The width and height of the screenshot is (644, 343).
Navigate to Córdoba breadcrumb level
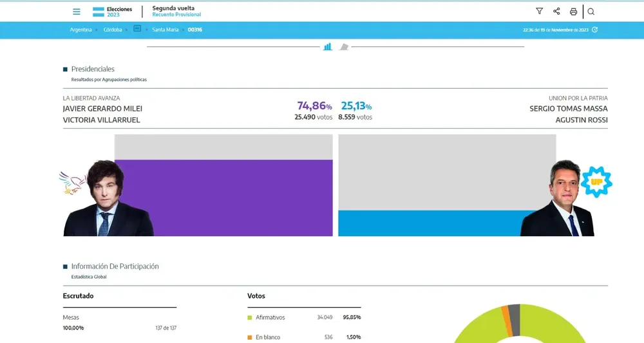coord(113,30)
